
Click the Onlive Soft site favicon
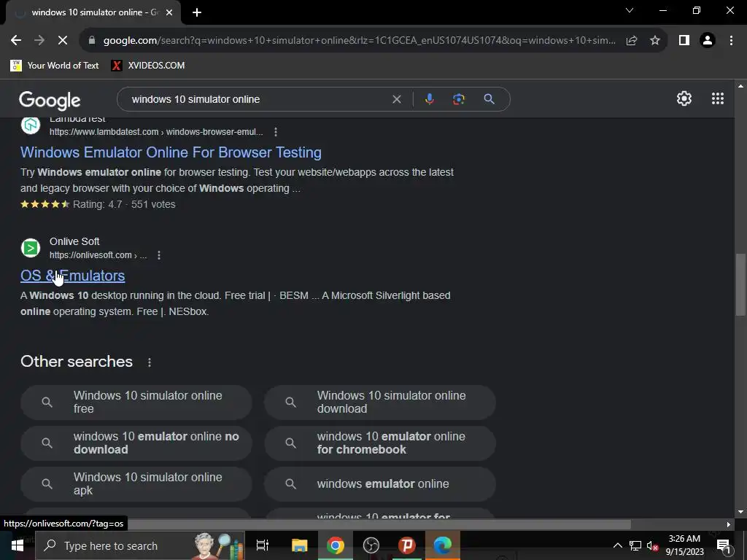pos(31,248)
